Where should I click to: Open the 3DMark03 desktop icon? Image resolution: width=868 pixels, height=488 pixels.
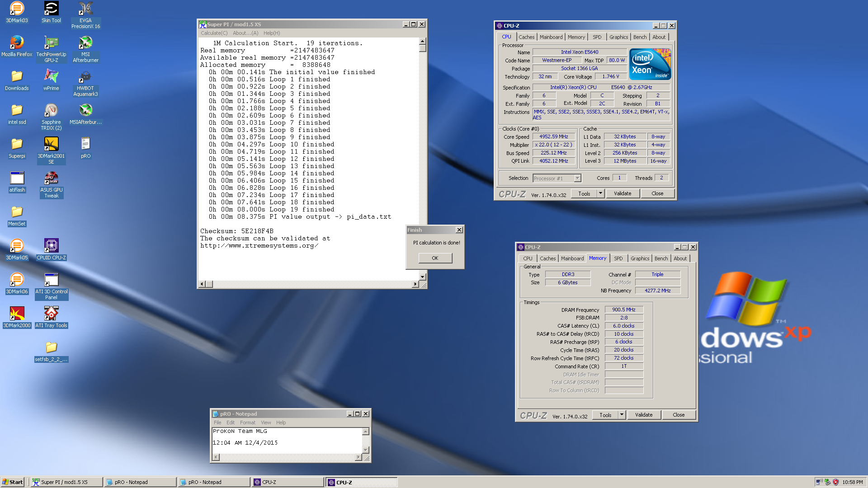pos(17,12)
